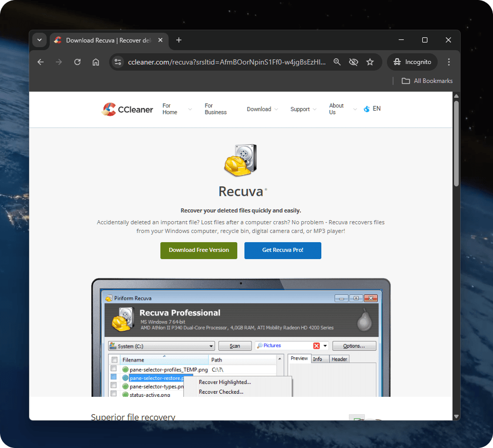Viewport: 493px width, 448px height.
Task: Open the Incognito profile indicator
Action: point(412,62)
